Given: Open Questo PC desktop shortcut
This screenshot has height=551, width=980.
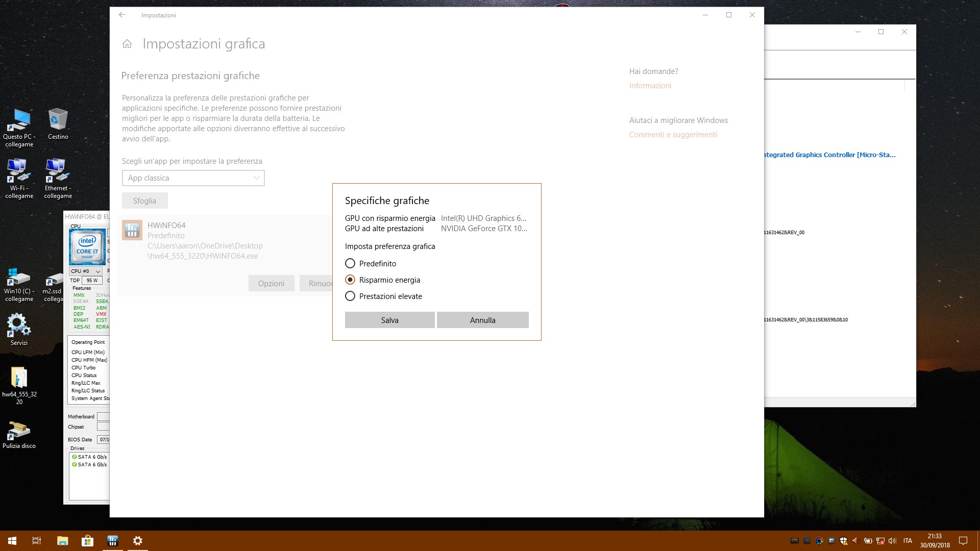Looking at the screenshot, I should click(x=19, y=128).
